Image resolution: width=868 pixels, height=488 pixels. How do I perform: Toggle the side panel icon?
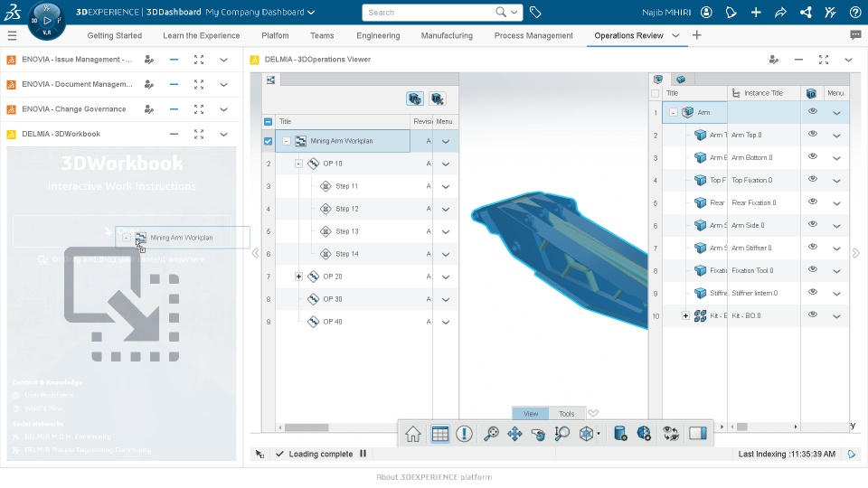coord(697,433)
